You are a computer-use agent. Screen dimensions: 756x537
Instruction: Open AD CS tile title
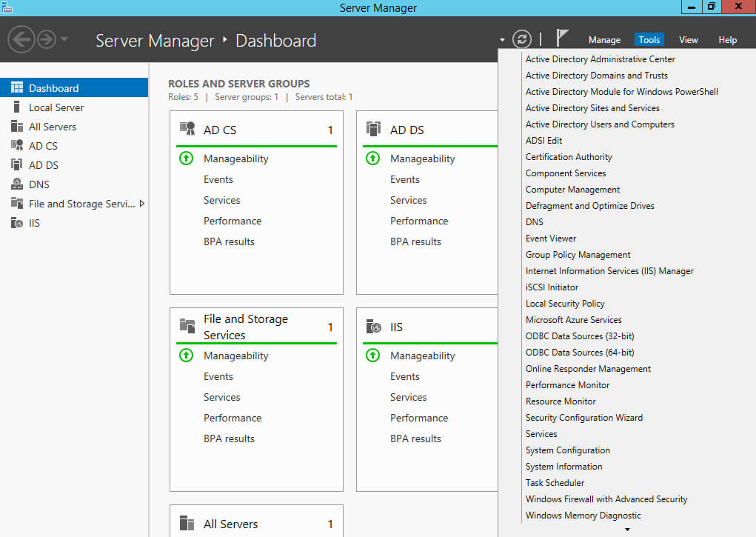(220, 130)
